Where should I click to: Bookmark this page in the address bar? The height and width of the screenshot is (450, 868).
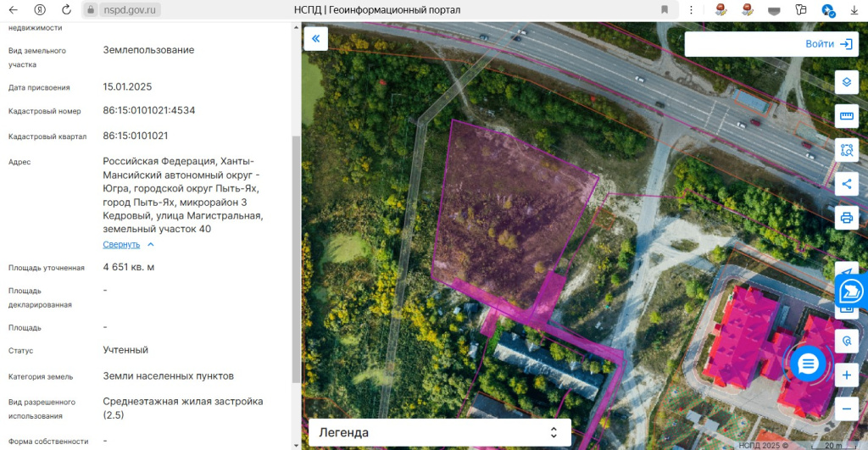[665, 9]
